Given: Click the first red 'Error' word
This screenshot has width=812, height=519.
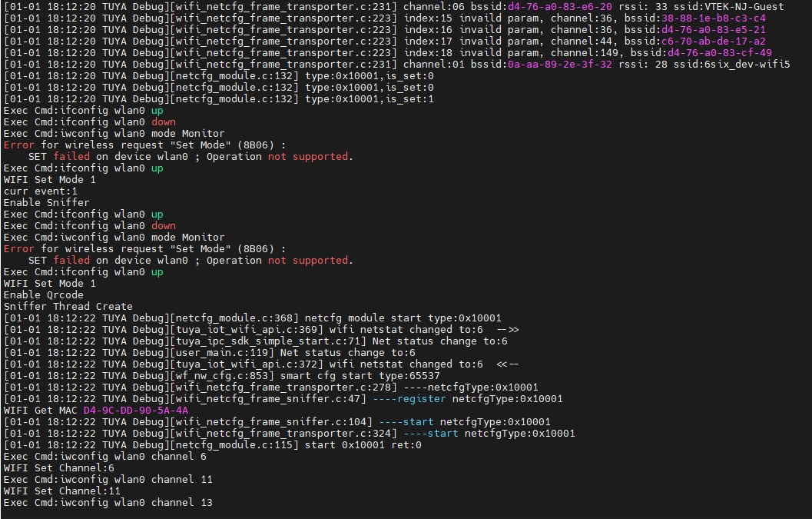Looking at the screenshot, I should click(x=19, y=145).
